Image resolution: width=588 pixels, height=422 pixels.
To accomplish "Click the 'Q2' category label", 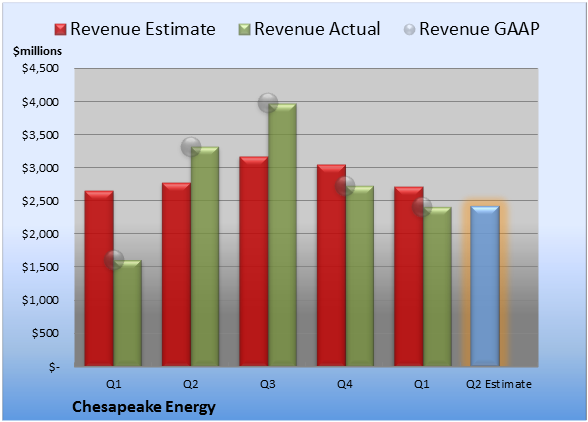I will point(190,384).
